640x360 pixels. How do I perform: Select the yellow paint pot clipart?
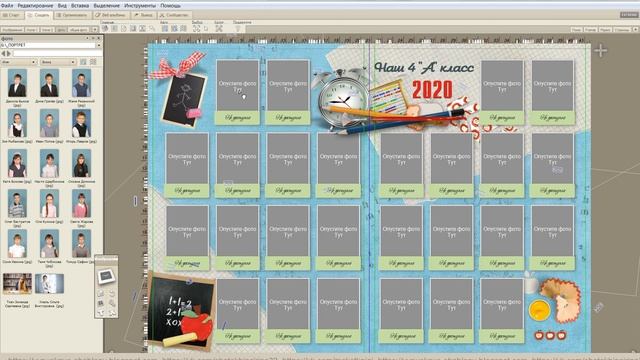(x=539, y=309)
